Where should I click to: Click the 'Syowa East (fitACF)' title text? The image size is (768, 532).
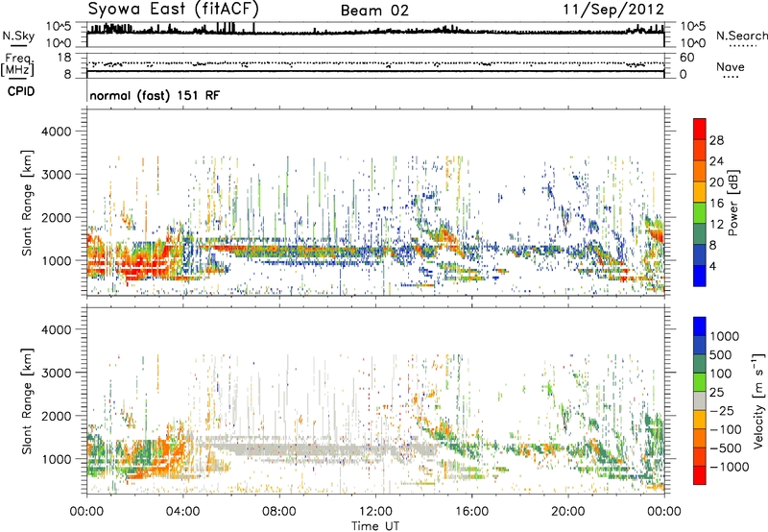[x=173, y=9]
